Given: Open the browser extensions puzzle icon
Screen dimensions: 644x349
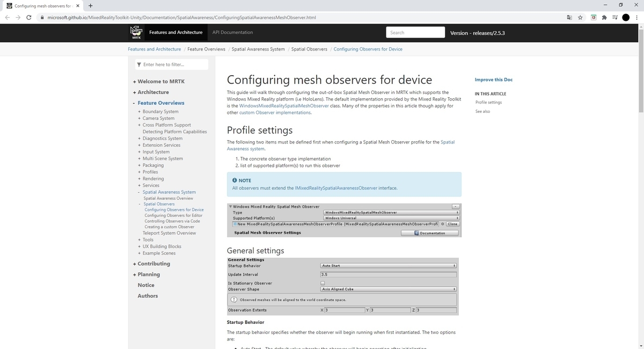Looking at the screenshot, I should point(604,17).
